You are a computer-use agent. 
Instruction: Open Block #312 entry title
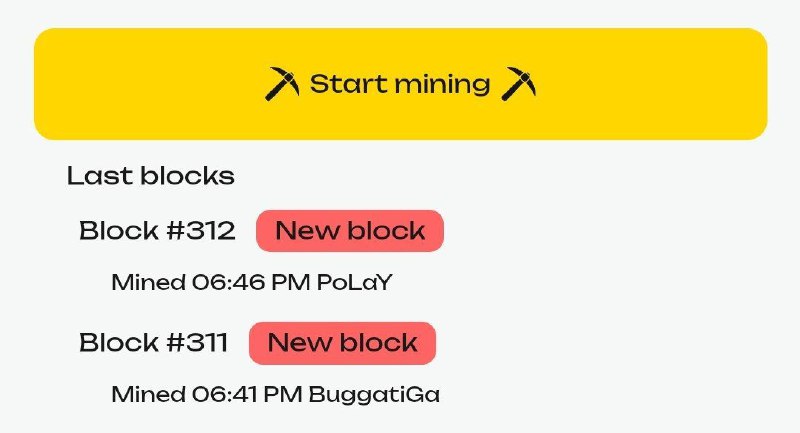[157, 231]
